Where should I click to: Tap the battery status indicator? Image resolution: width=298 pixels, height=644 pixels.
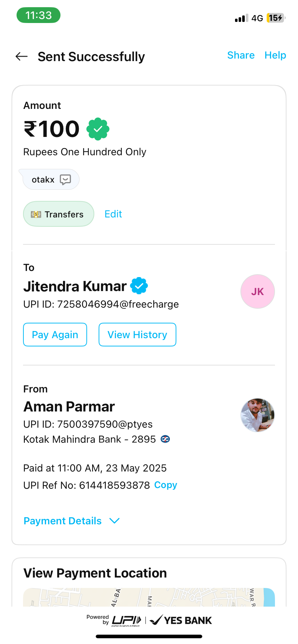(275, 18)
